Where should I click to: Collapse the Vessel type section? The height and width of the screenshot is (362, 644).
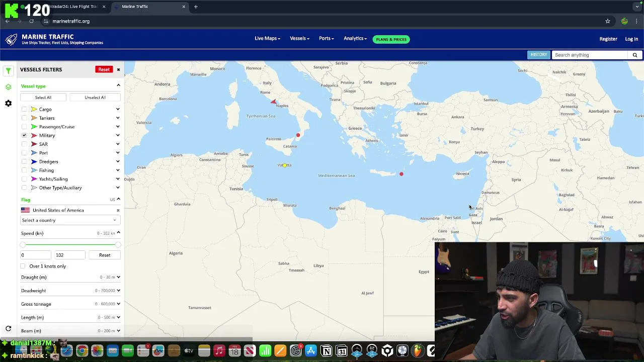pyautogui.click(x=118, y=85)
